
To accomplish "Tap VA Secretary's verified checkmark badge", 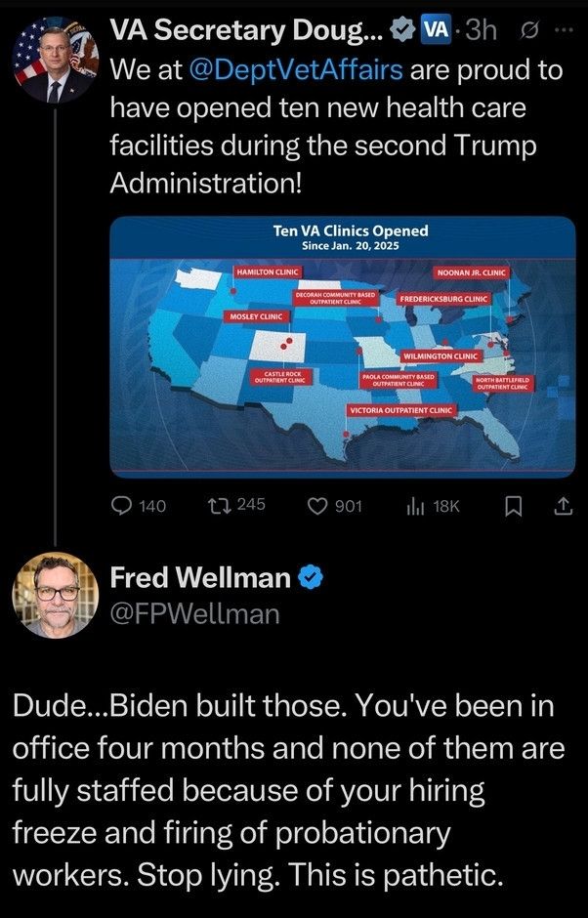I will pyautogui.click(x=401, y=30).
